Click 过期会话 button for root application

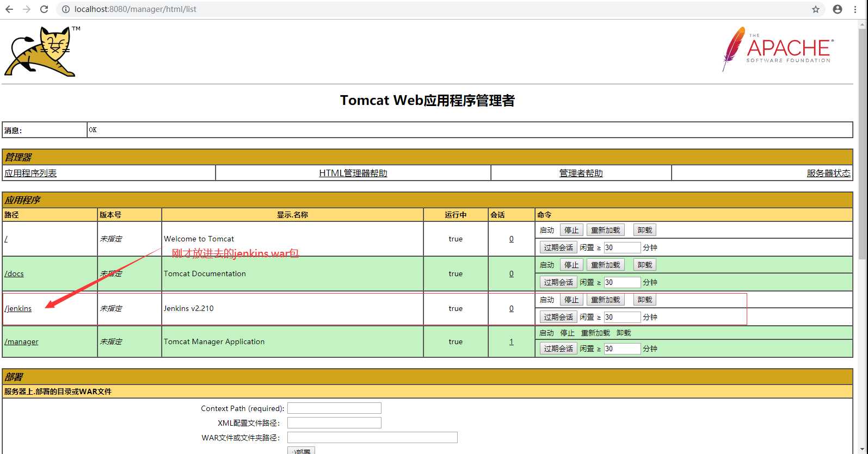(558, 247)
